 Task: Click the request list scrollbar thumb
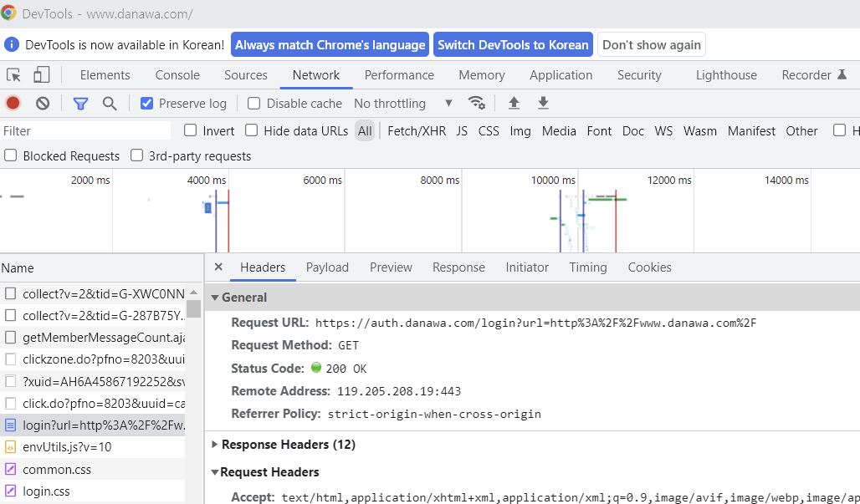pyautogui.click(x=193, y=308)
